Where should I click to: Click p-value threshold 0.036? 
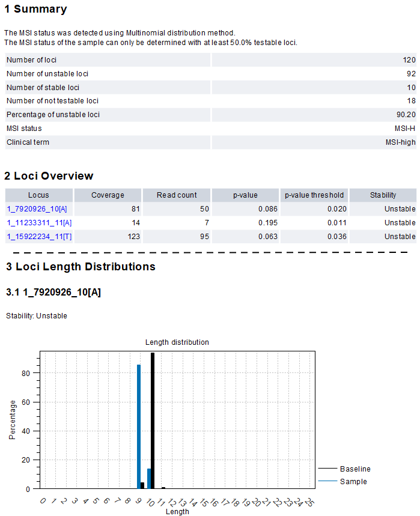tap(337, 237)
